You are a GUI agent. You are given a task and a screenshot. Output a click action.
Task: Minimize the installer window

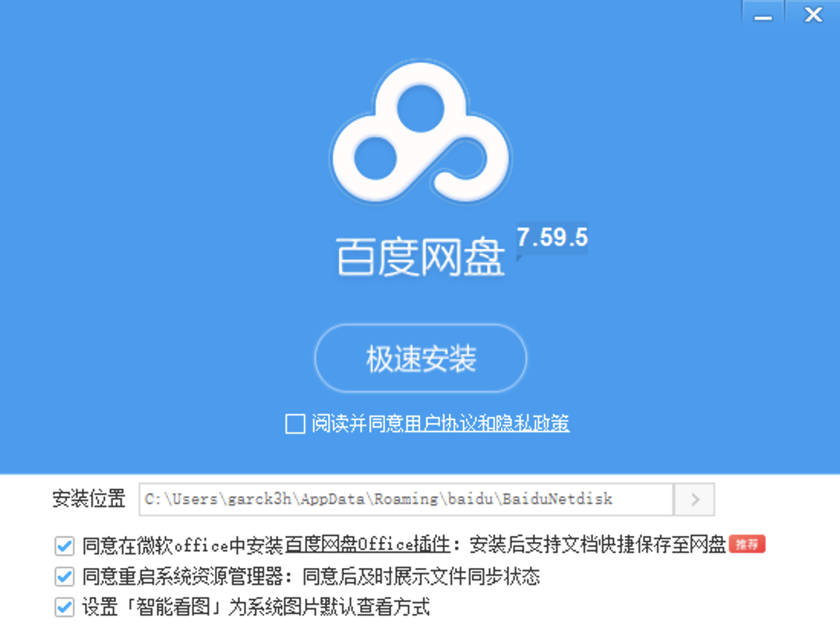click(x=763, y=15)
